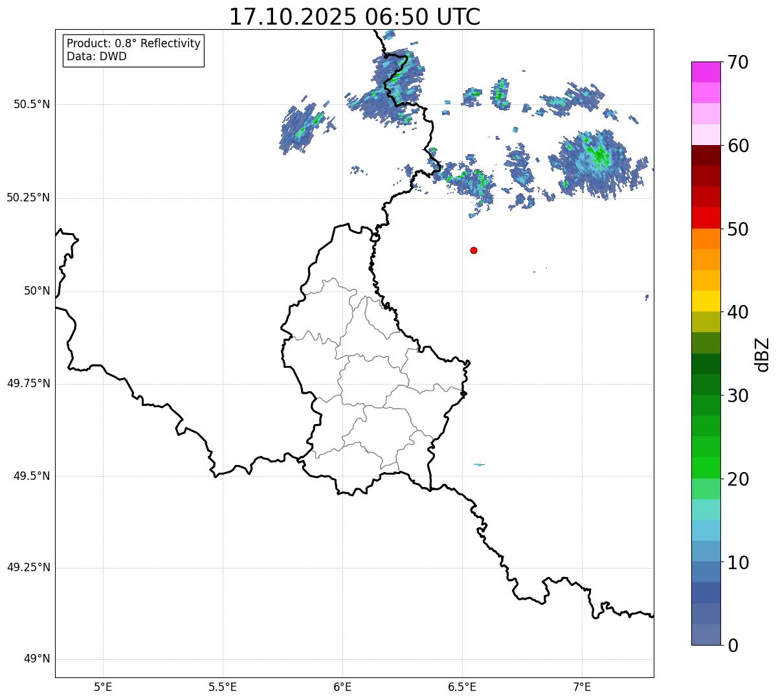
Task: Click the 5°E longitude label
Action: tap(103, 686)
